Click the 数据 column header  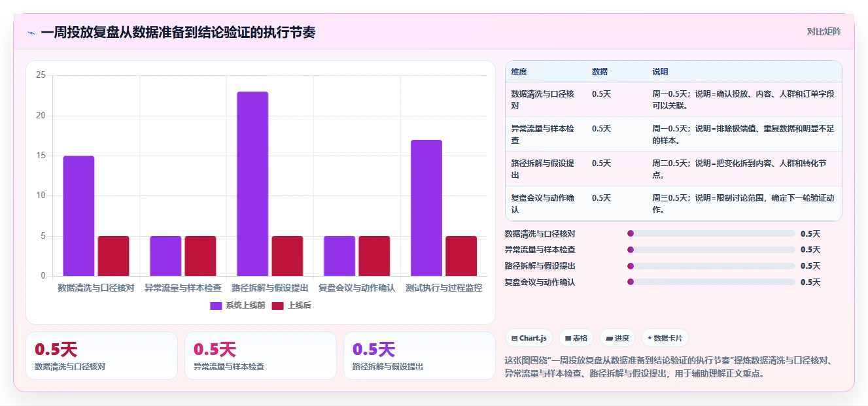pos(600,71)
